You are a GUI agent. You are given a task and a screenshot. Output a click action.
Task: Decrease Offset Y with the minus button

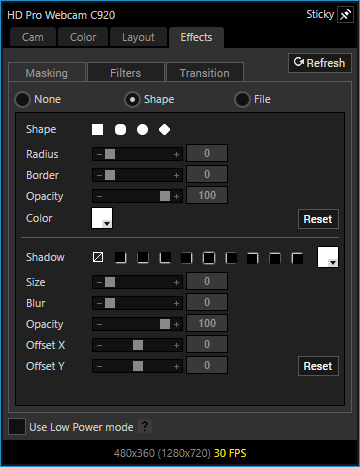[99, 366]
